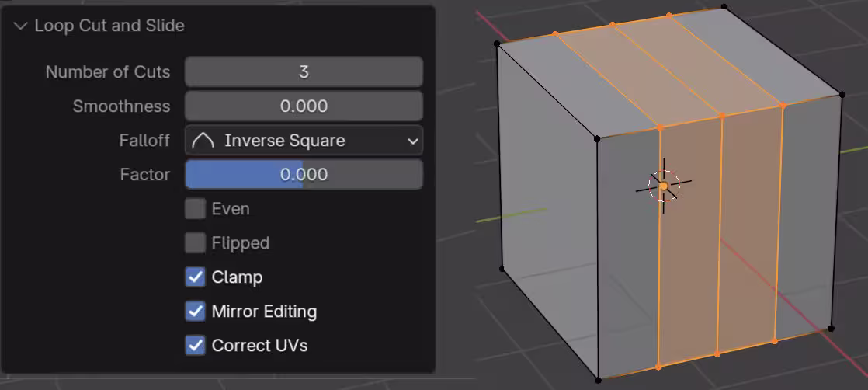The image size is (868, 390).
Task: Click the Factor label
Action: (145, 175)
